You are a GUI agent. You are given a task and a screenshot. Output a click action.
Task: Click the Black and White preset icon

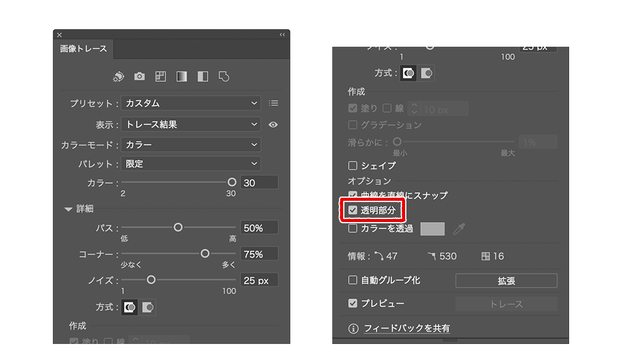(203, 76)
